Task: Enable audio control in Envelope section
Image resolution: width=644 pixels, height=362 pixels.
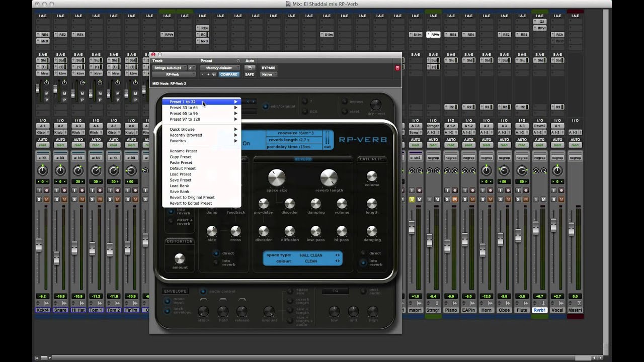Action: (x=203, y=291)
